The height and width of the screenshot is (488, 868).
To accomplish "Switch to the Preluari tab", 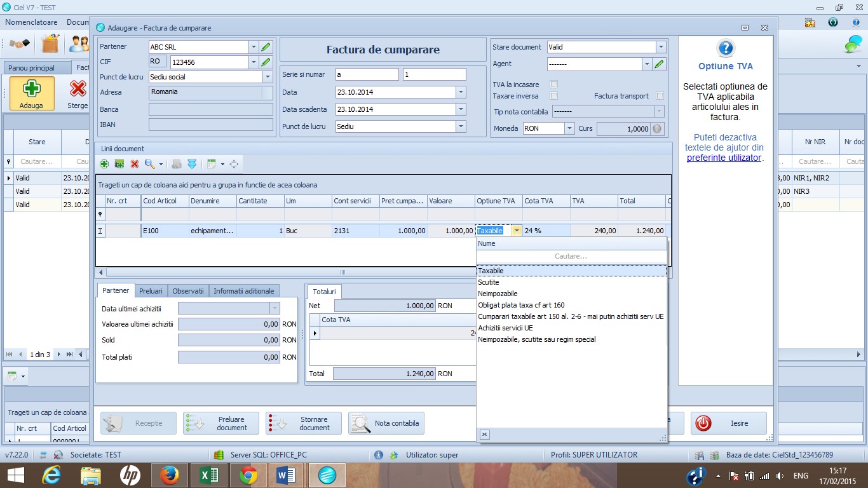I will 151,291.
